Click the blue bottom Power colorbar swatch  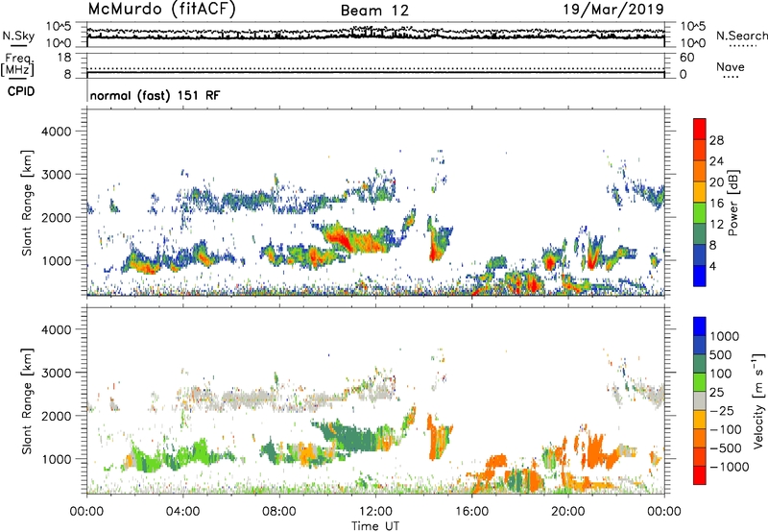[700, 276]
